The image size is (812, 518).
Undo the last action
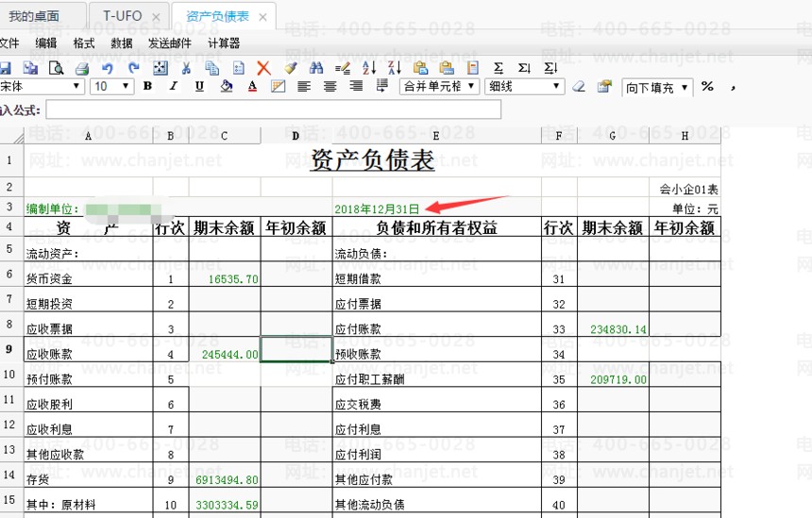click(108, 68)
